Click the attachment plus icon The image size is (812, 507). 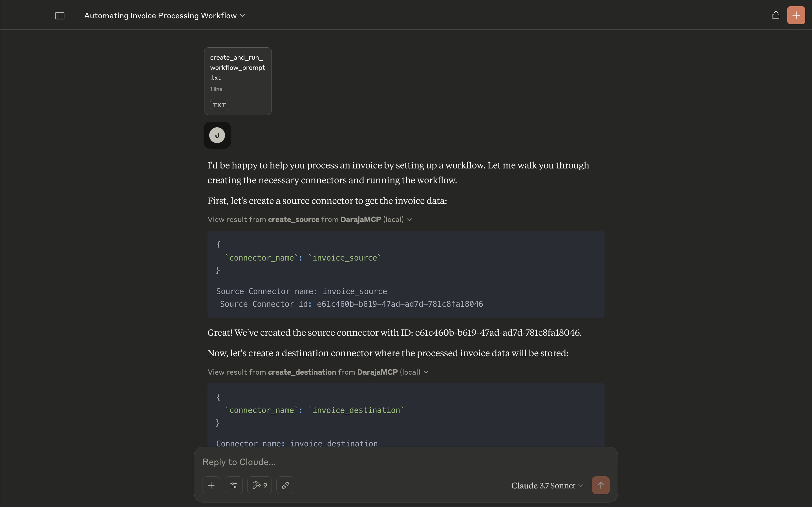click(x=211, y=485)
